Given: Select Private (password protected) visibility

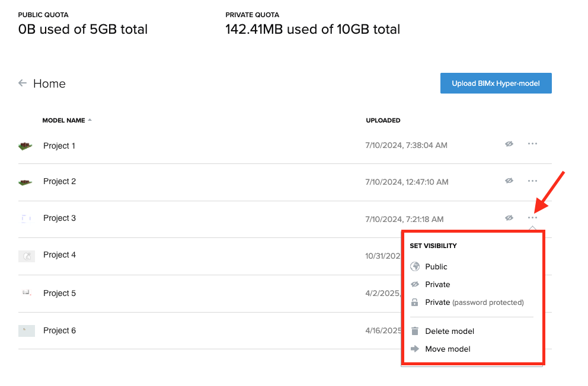Looking at the screenshot, I should coord(474,302).
